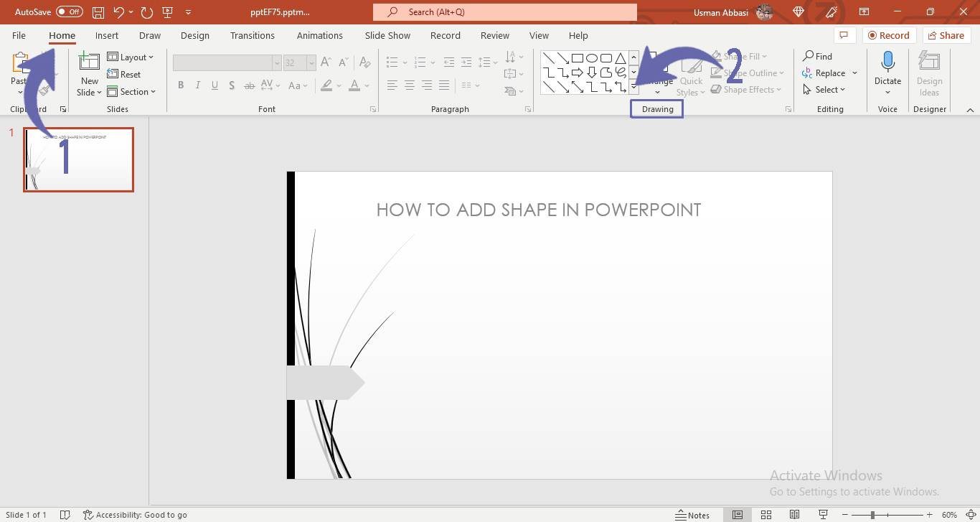Justify text alignment
The width and height of the screenshot is (980, 522).
pyautogui.click(x=444, y=85)
